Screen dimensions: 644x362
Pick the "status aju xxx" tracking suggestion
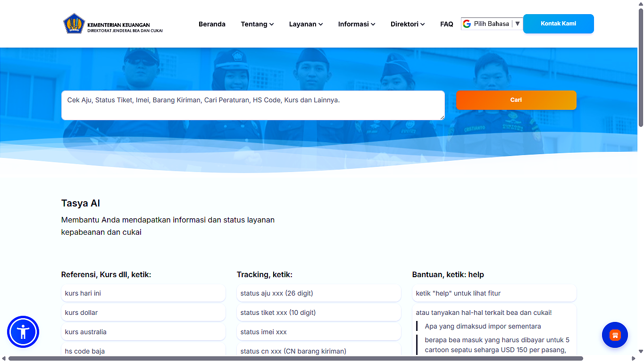[x=318, y=293]
